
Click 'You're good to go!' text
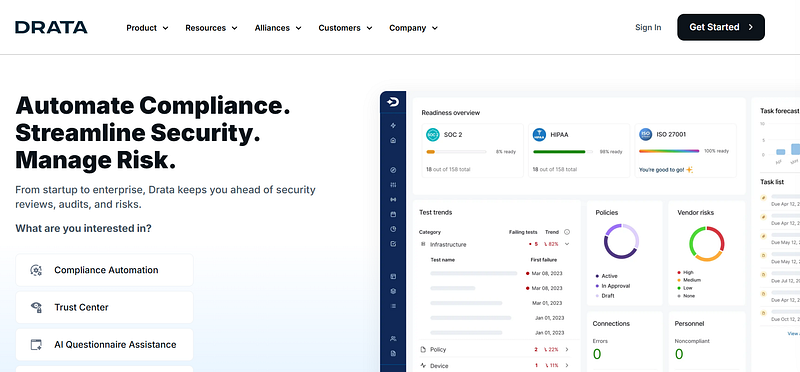point(662,170)
